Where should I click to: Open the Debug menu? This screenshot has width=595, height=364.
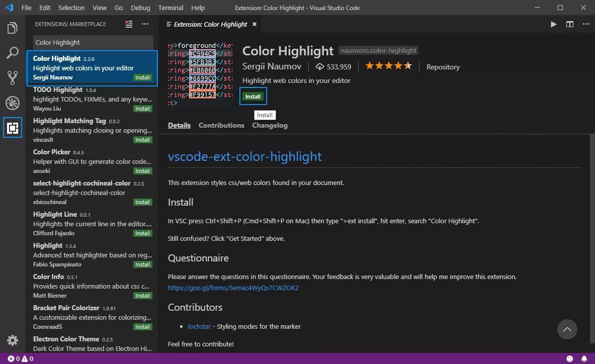click(x=140, y=8)
